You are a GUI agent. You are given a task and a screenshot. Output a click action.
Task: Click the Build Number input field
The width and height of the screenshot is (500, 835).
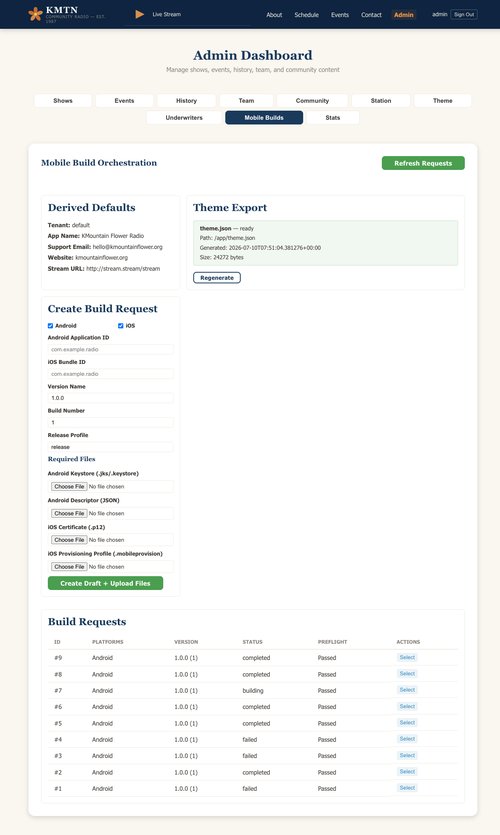coord(110,422)
